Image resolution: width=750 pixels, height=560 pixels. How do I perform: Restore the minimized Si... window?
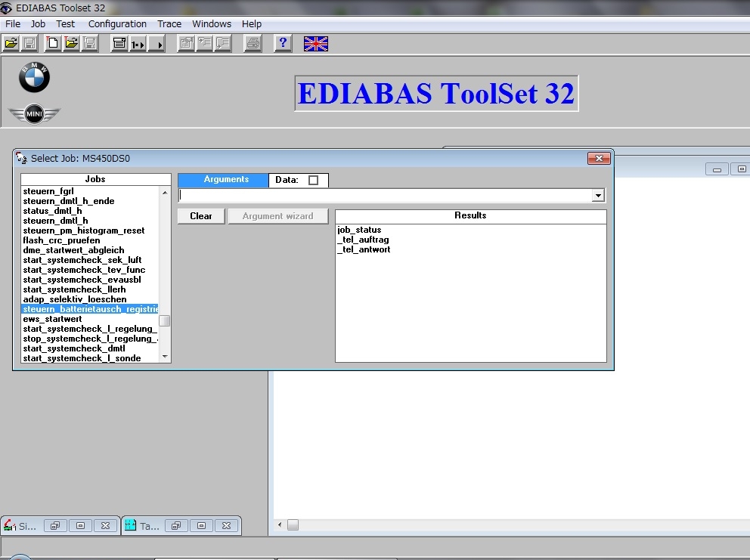coord(55,525)
